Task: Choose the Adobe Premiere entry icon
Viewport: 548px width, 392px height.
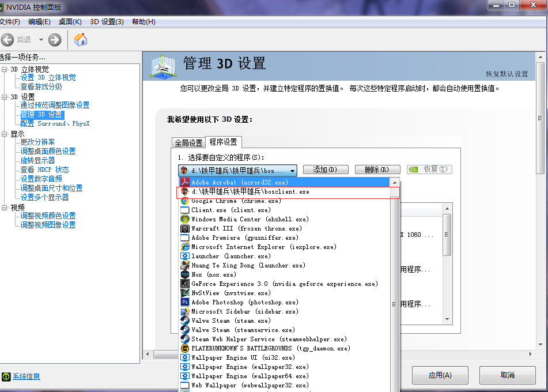Action: click(x=185, y=238)
